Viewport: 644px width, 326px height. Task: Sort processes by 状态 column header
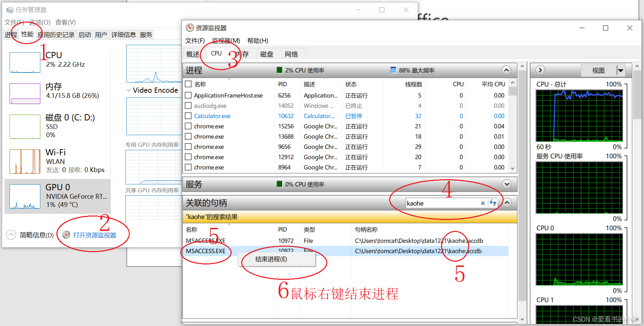(351, 84)
